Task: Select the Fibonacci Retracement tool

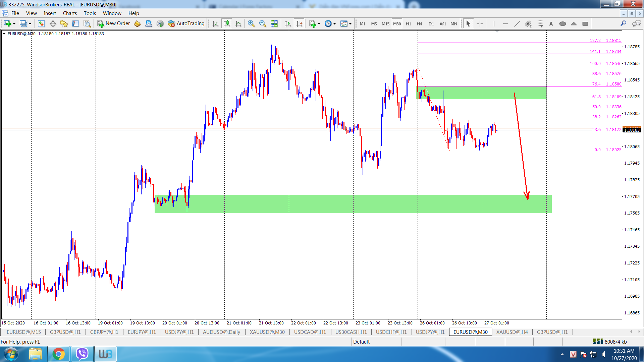Action: point(540,23)
